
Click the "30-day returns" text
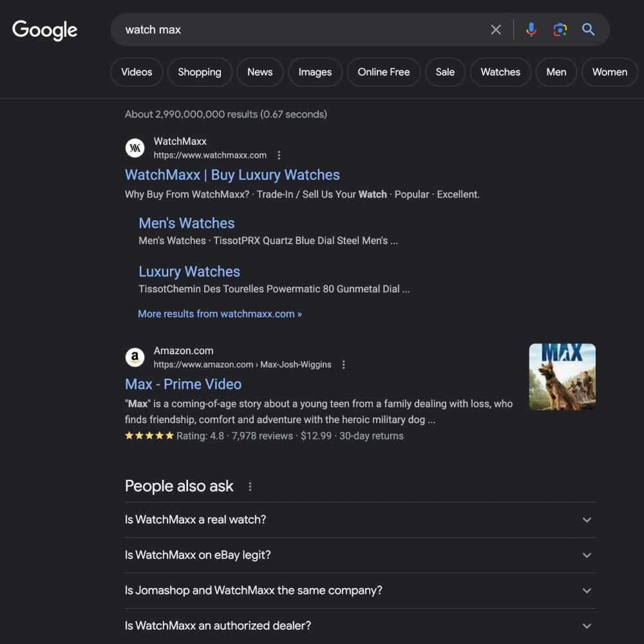coord(372,436)
